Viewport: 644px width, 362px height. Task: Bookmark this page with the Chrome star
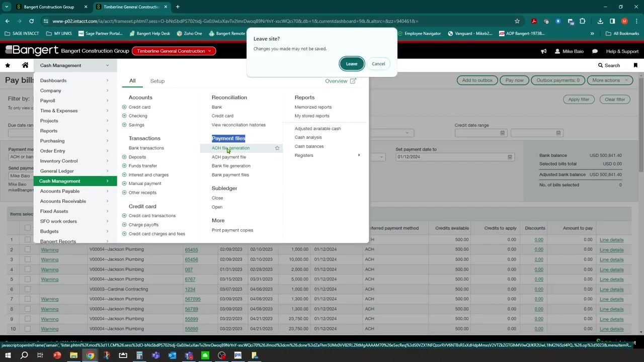pyautogui.click(x=517, y=21)
